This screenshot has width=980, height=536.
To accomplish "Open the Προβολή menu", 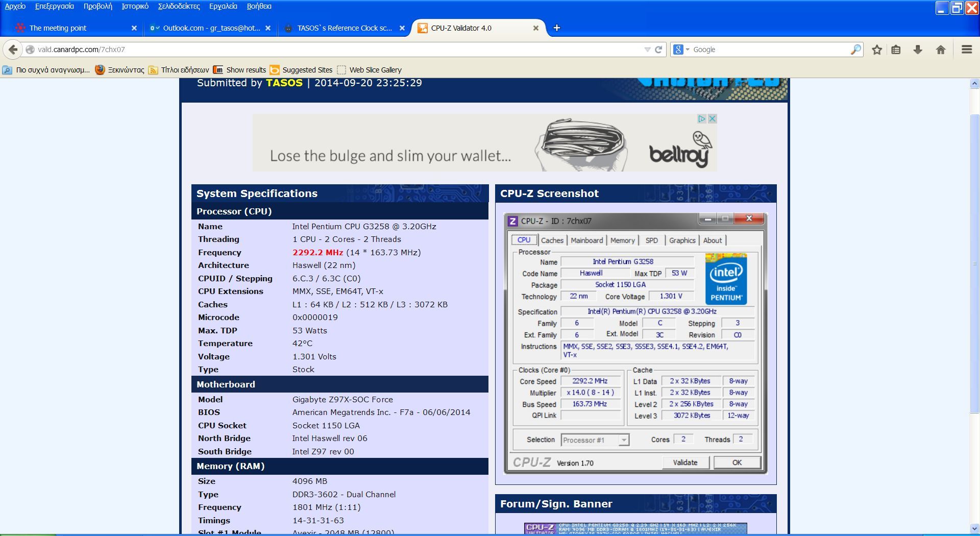I will [98, 6].
